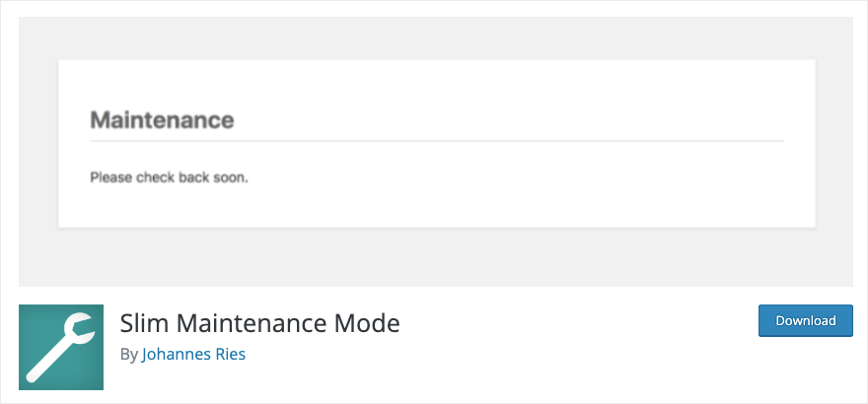The image size is (868, 404).
Task: Select the Slim Maintenance Mode title
Action: 259,323
